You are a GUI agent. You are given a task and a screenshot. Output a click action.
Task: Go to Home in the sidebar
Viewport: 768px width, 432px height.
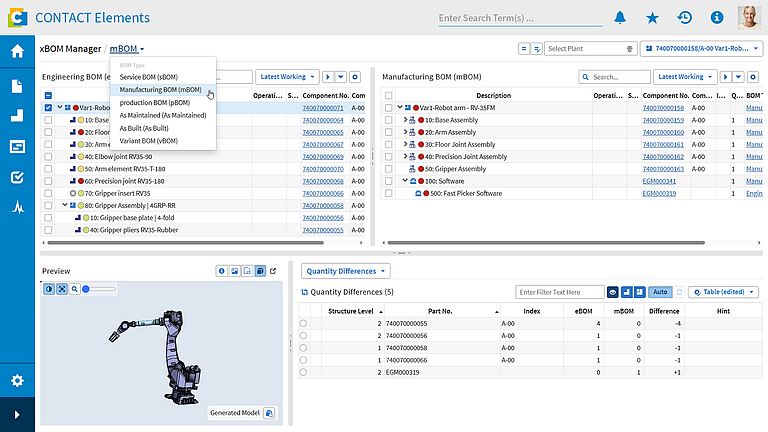point(18,51)
